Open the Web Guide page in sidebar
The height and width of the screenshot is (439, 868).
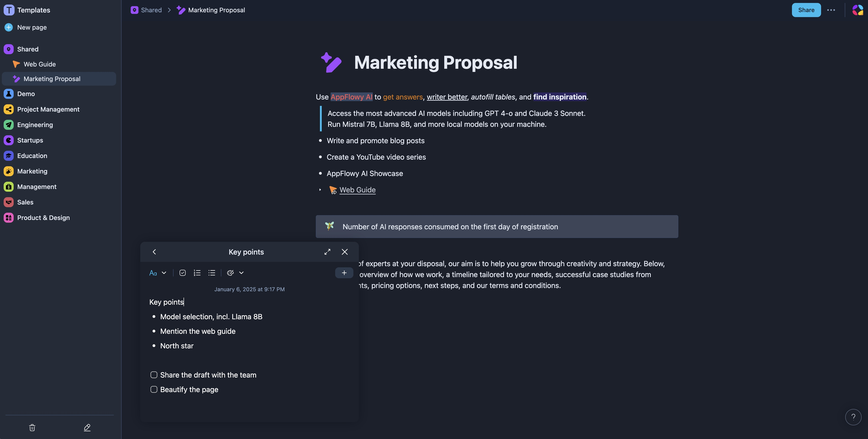coord(40,64)
